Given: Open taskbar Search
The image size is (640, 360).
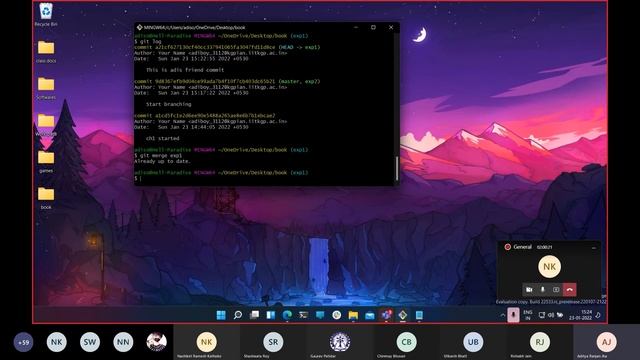Looking at the screenshot, I should (238, 315).
